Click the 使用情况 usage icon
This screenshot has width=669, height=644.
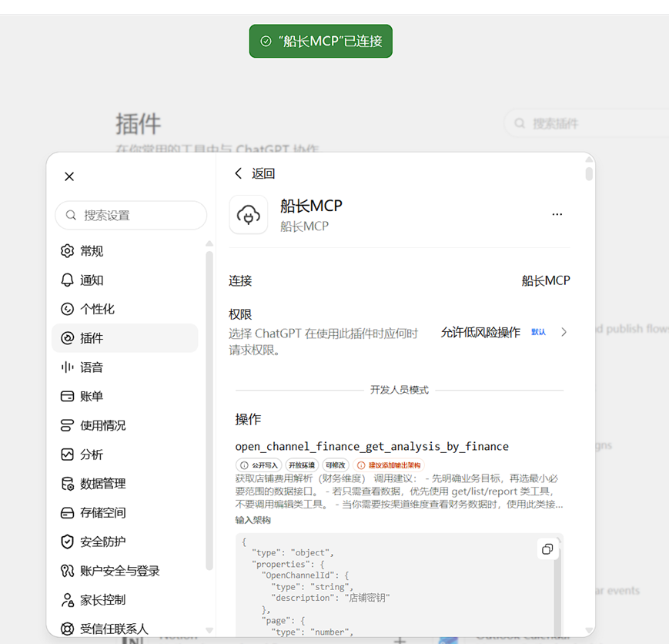pyautogui.click(x=67, y=425)
